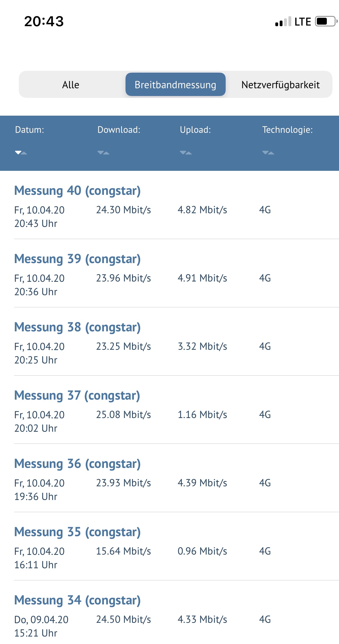Viewport: 339px width, 644px height.
Task: Open Messung 35 (congstar) details
Action: coord(77,532)
